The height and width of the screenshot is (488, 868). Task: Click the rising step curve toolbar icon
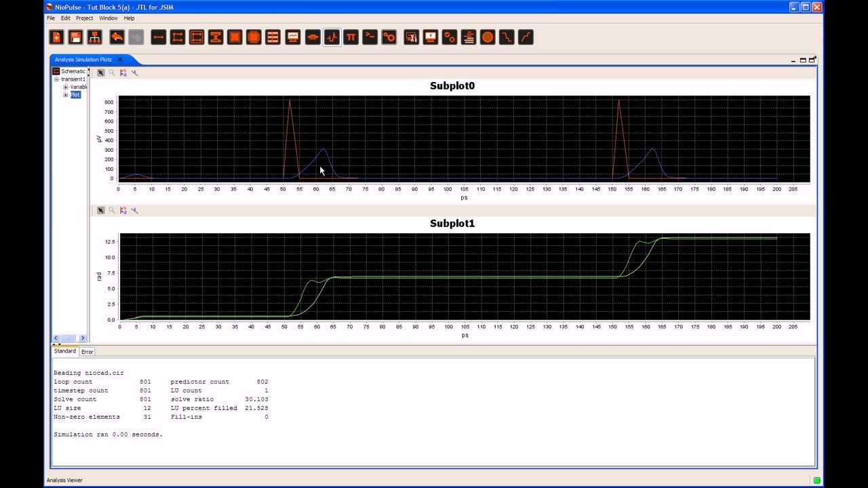click(526, 37)
